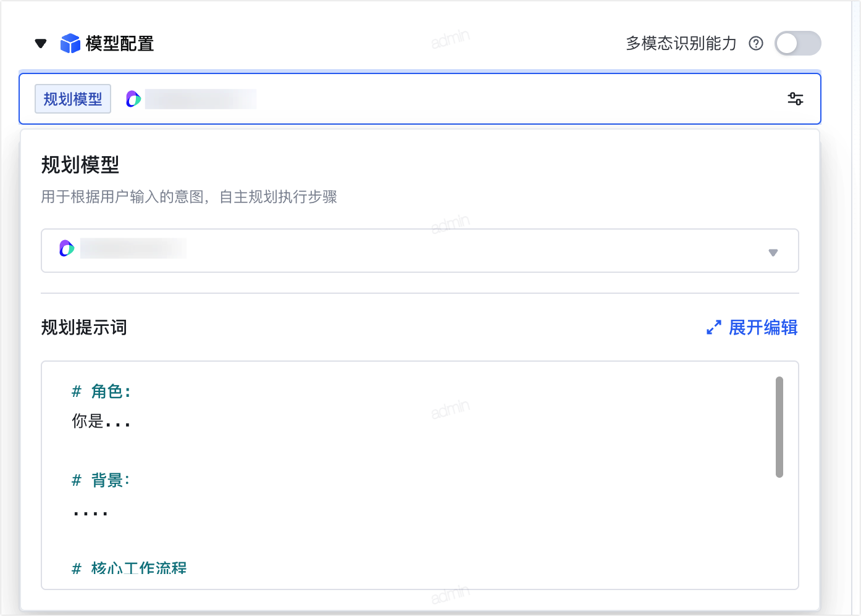Click the '# 背景:' heading line
This screenshot has height=616, width=861.
[x=101, y=480]
